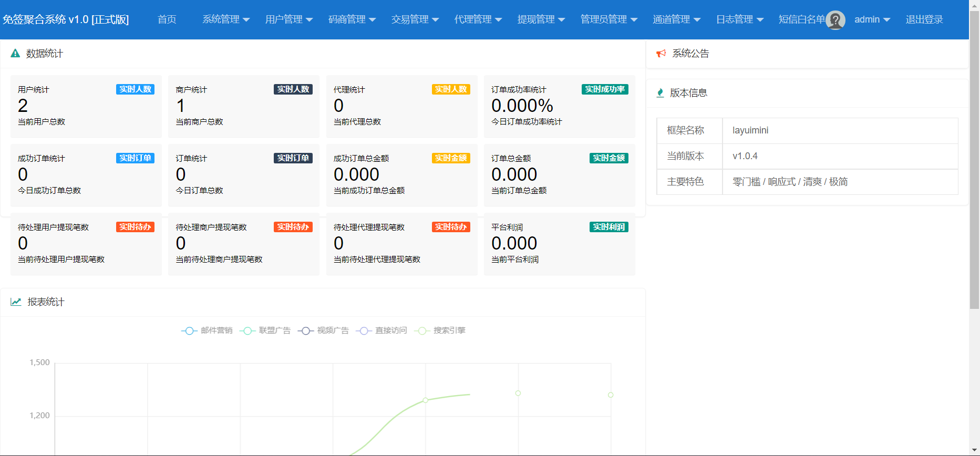Click the 0.000% order success rate value
Image resolution: width=980 pixels, height=456 pixels.
coord(522,106)
